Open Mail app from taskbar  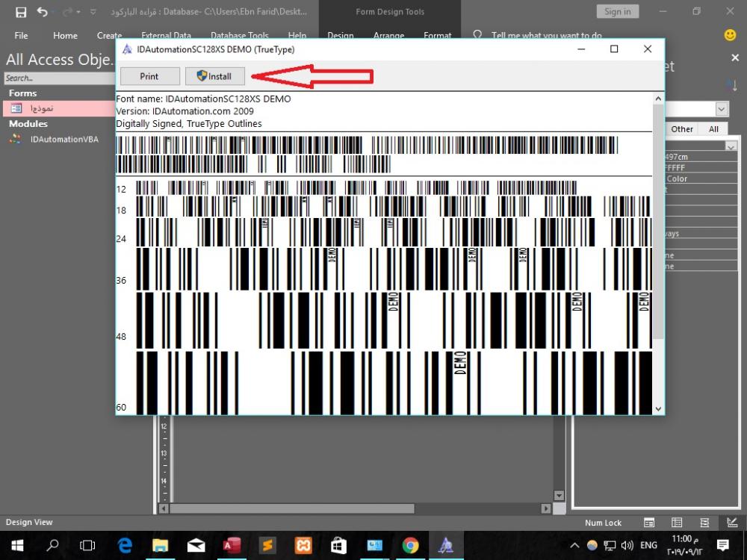(196, 545)
